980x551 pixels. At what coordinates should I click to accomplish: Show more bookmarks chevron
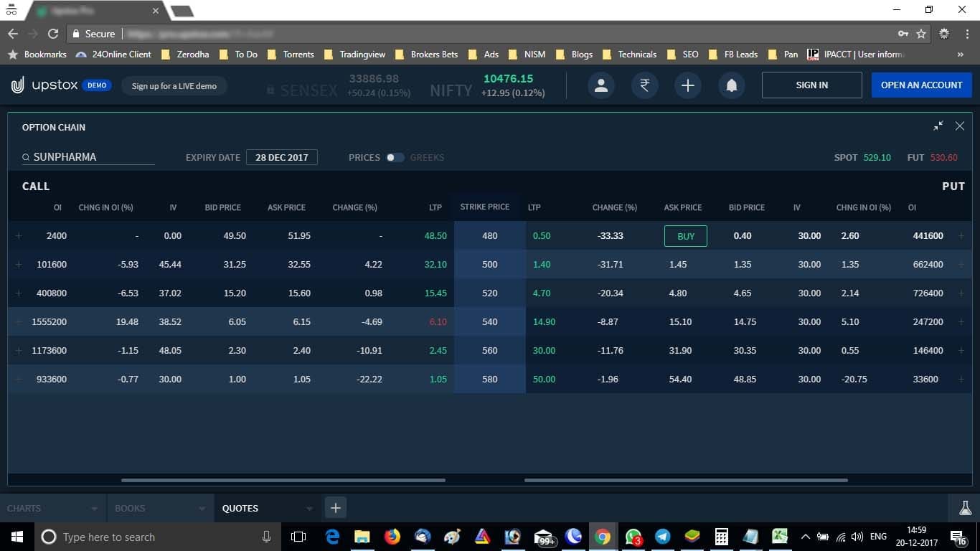click(x=961, y=54)
